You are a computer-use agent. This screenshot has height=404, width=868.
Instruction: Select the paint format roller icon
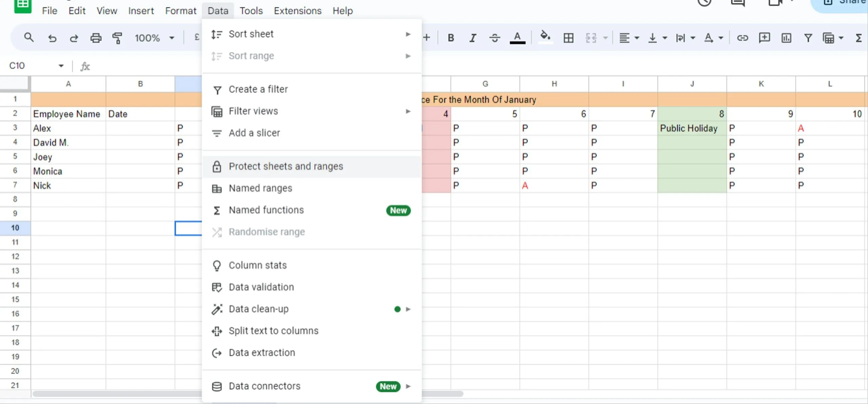coord(117,38)
